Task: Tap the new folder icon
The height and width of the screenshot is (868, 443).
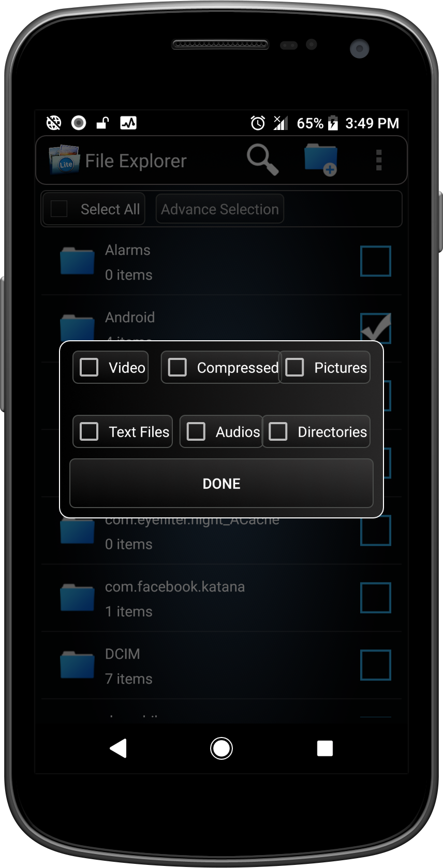Action: 321,160
